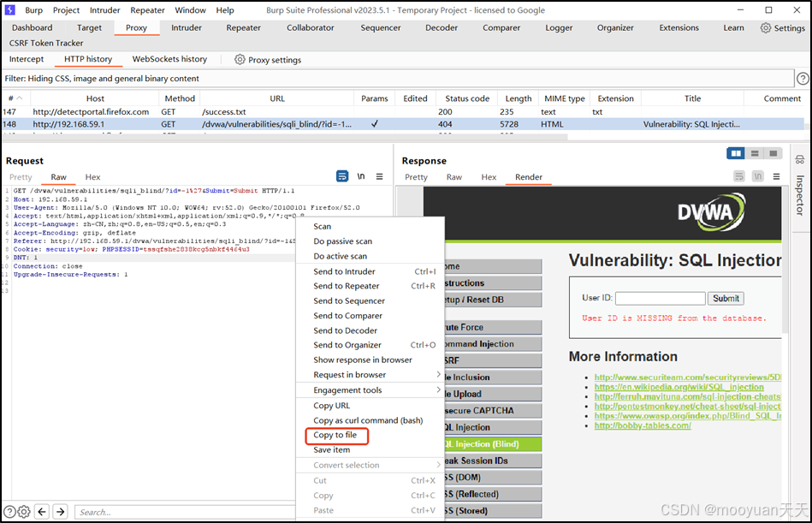Expand the Convert selection submenu
The image size is (812, 523).
point(346,465)
